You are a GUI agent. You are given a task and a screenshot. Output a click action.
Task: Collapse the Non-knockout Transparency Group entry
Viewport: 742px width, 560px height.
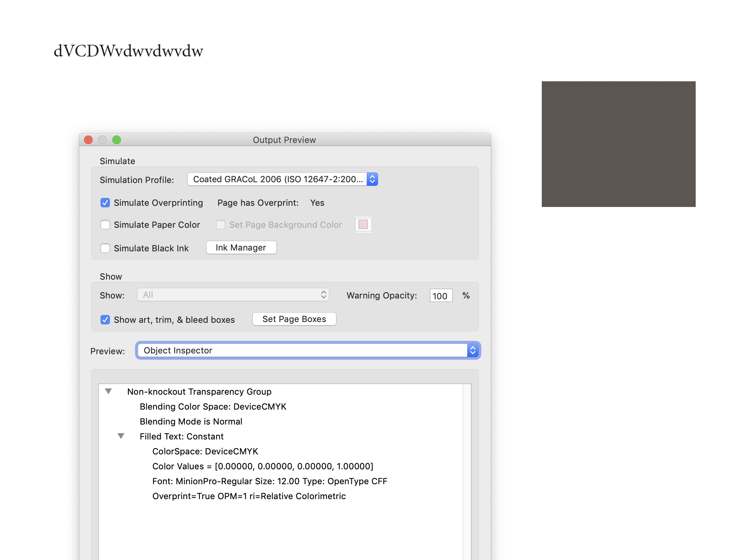tap(109, 391)
